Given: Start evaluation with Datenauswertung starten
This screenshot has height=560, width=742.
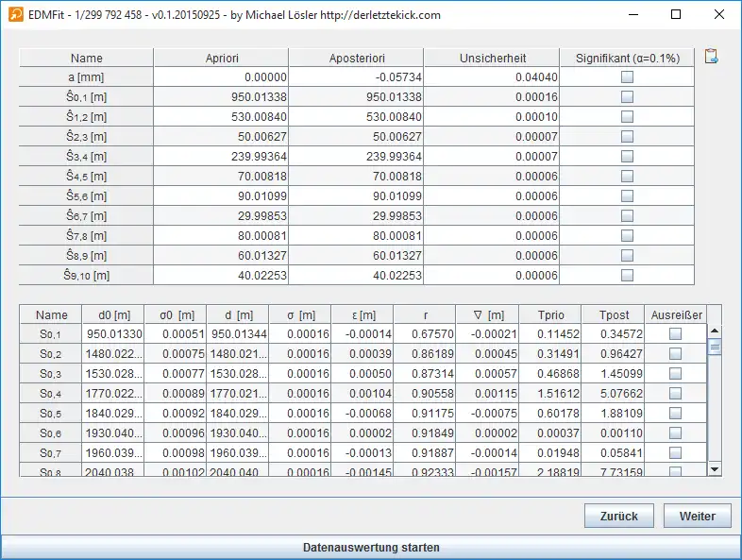Looking at the screenshot, I should 371,547.
